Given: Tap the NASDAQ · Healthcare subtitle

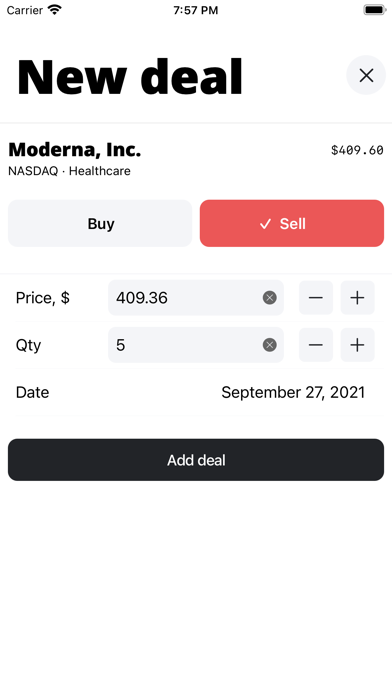Looking at the screenshot, I should (69, 171).
